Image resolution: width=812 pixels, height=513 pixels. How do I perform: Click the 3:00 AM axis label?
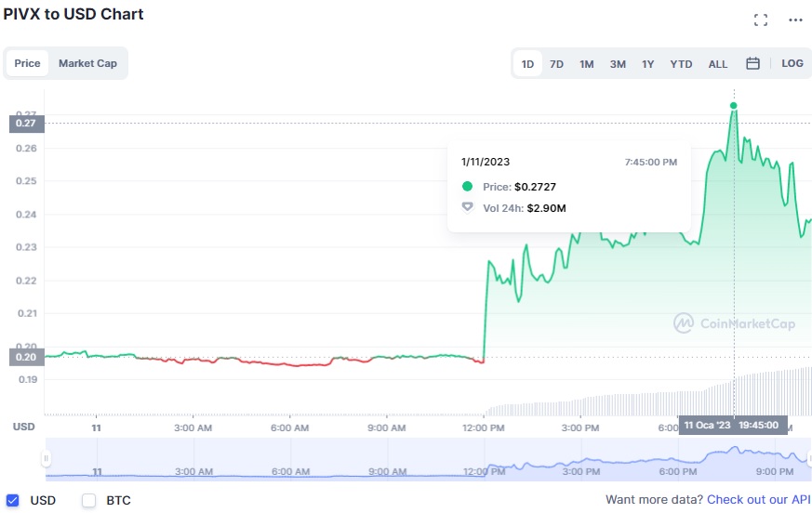193,428
